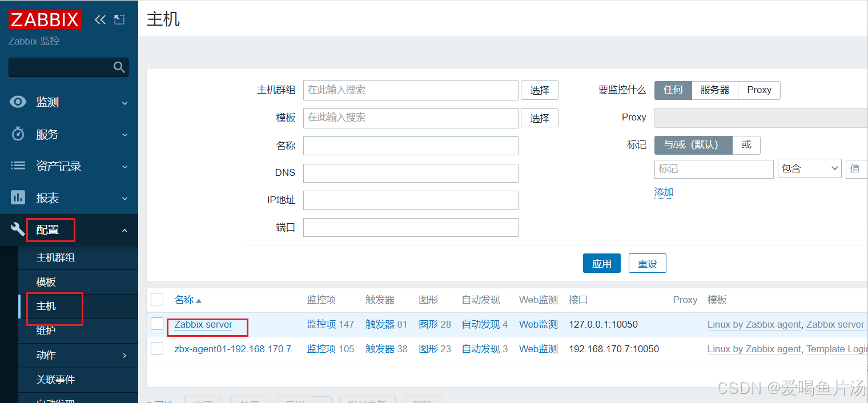Expand the 动作 submenu arrow
This screenshot has width=868, height=403.
[x=124, y=356]
